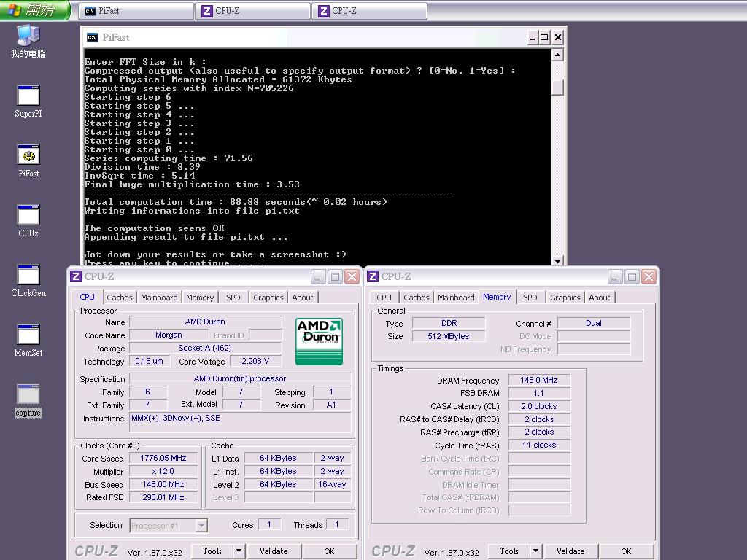This screenshot has width=747, height=560.
Task: Click the Core Speed 1776.05 MHz value
Action: (163, 458)
